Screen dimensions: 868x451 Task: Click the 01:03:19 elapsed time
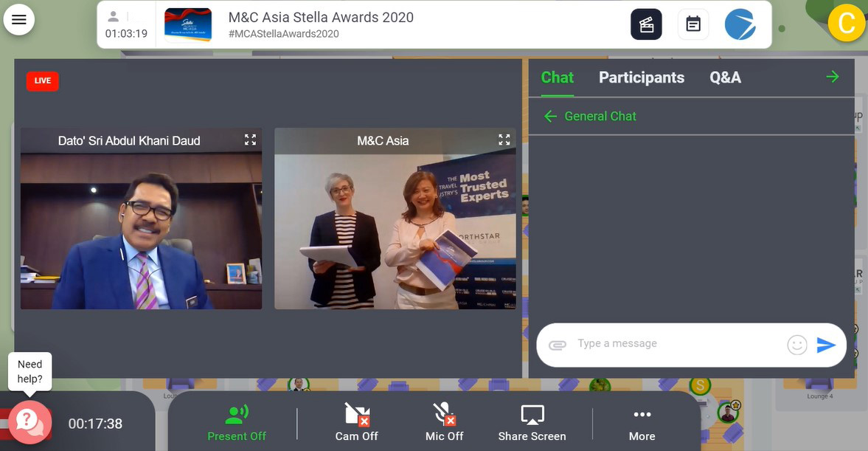[x=126, y=34]
